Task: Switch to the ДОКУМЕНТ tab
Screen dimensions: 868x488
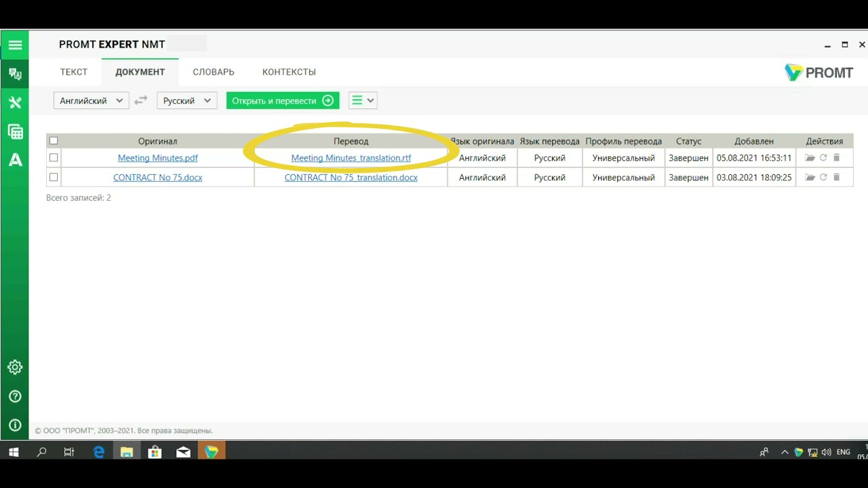Action: click(140, 72)
